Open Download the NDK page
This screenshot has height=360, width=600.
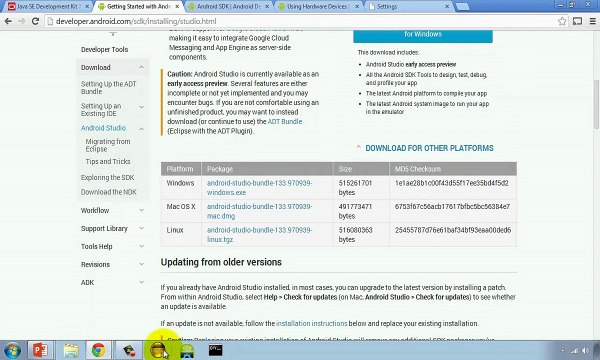point(109,192)
